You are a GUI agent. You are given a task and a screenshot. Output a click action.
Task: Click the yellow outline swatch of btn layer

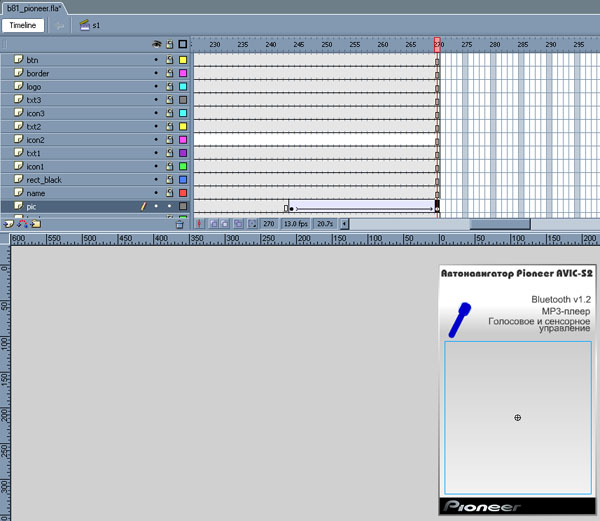coord(183,60)
